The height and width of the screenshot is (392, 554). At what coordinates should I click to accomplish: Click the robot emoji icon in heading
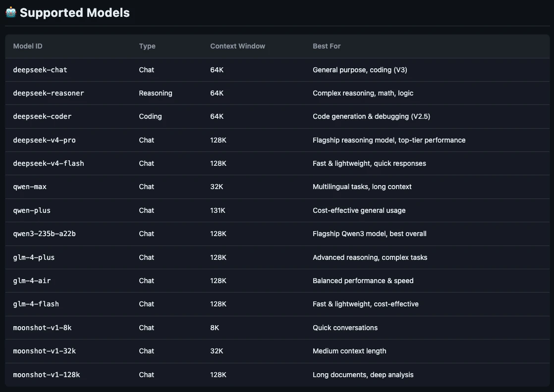coord(11,12)
